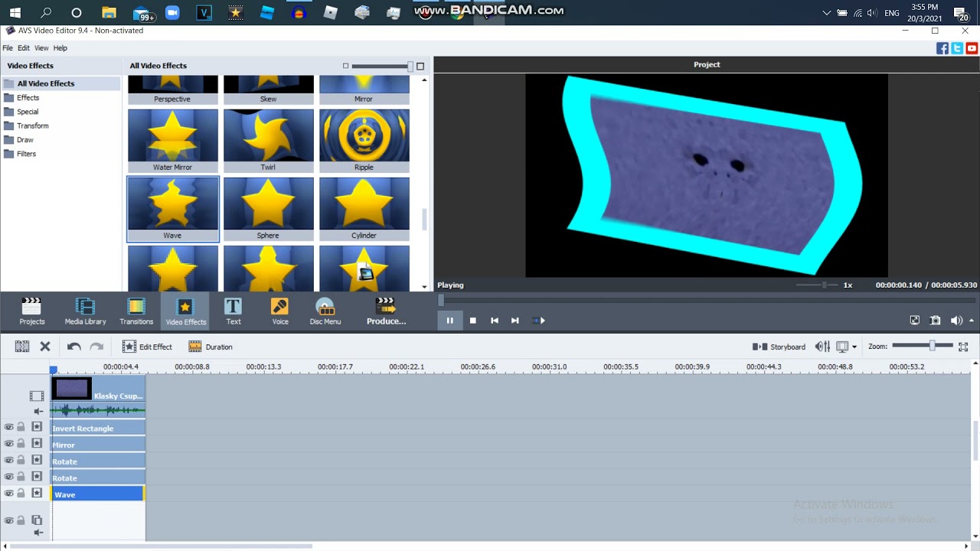
Task: Select the Water Mirror effect thumbnail
Action: [x=172, y=141]
